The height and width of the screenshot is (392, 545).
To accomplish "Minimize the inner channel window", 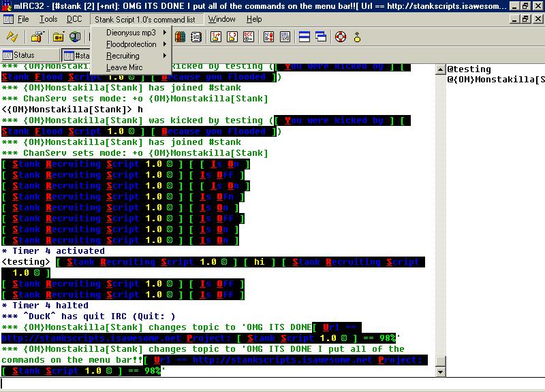I will pos(515,19).
